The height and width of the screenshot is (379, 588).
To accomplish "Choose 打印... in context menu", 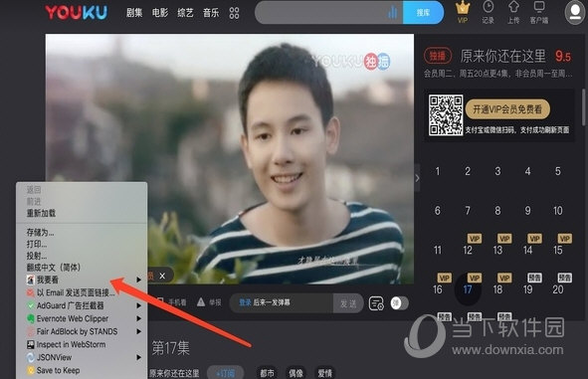I will point(37,245).
